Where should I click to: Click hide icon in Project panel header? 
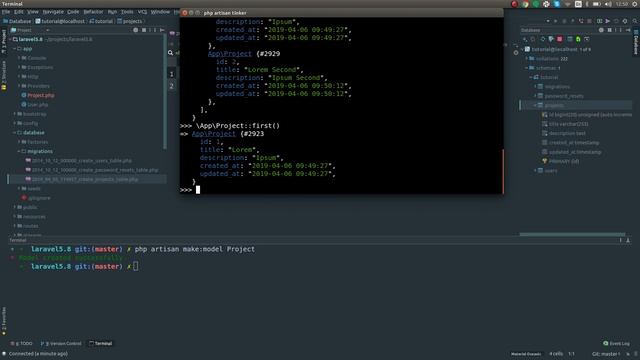[162, 30]
